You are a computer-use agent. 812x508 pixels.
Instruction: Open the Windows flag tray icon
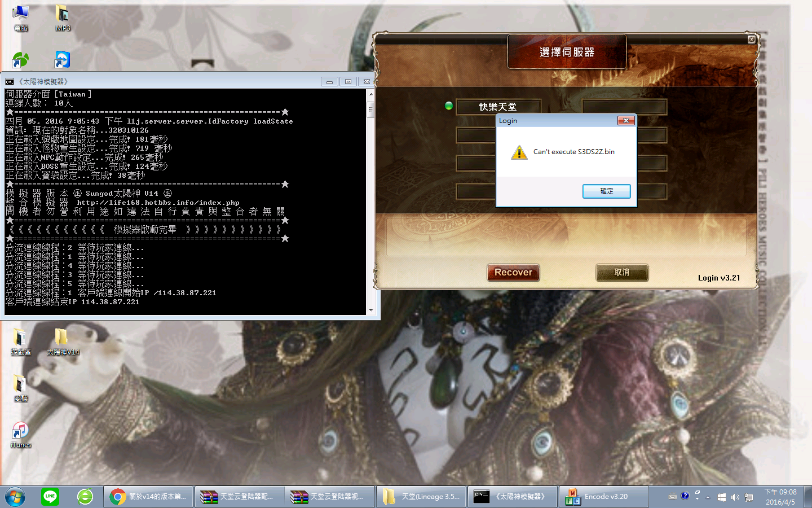[x=722, y=497]
